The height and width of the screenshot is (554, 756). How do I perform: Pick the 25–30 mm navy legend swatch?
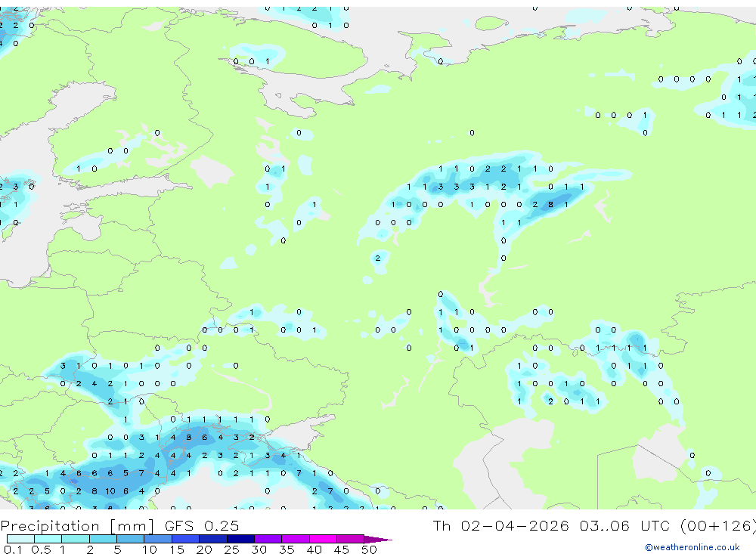tap(240, 539)
